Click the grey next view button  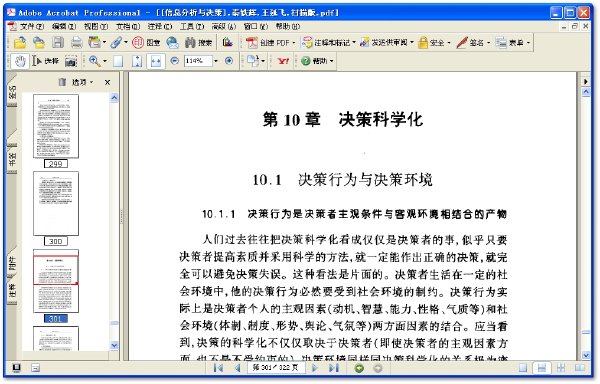[377, 368]
